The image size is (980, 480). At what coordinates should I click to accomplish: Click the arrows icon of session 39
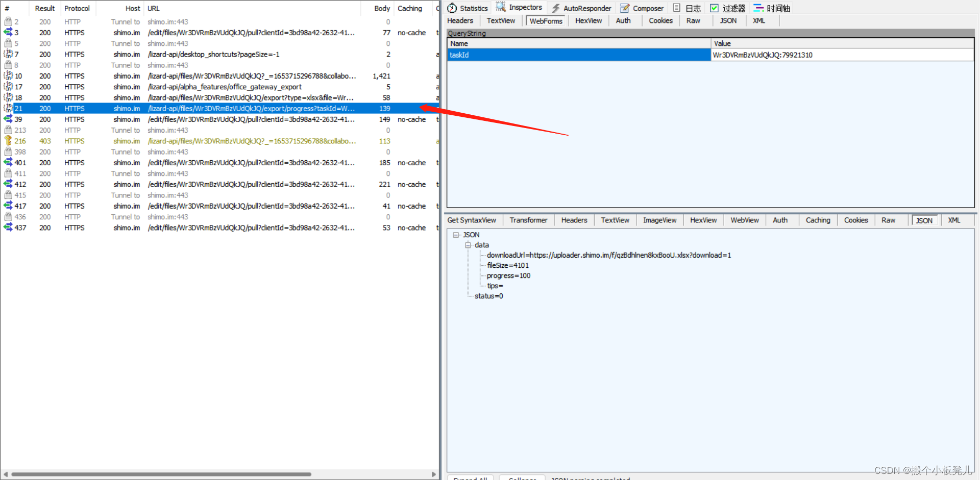(x=8, y=119)
